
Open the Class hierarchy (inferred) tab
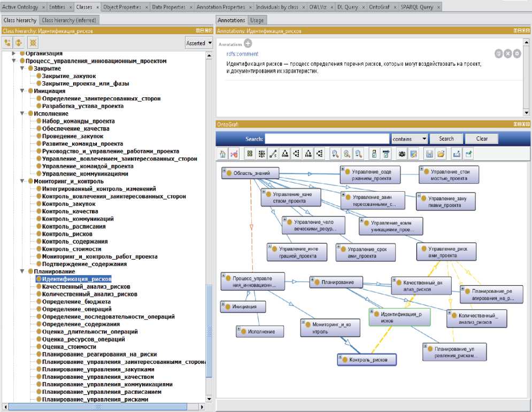tap(69, 20)
